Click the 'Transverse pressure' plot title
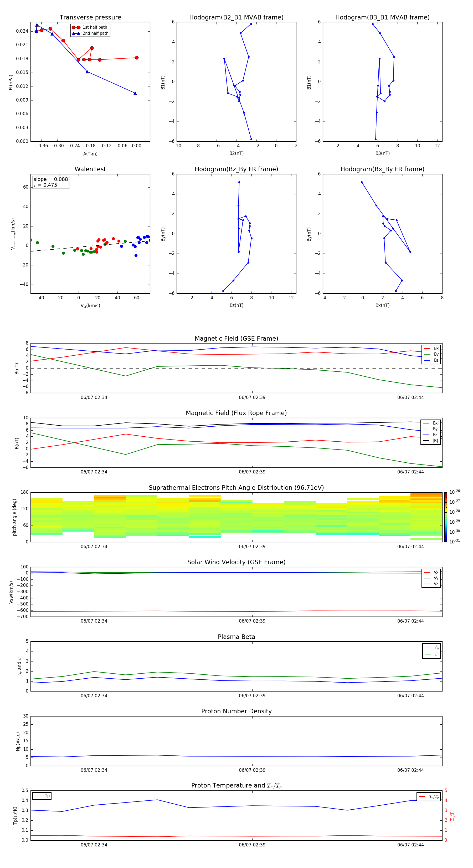 [90, 17]
